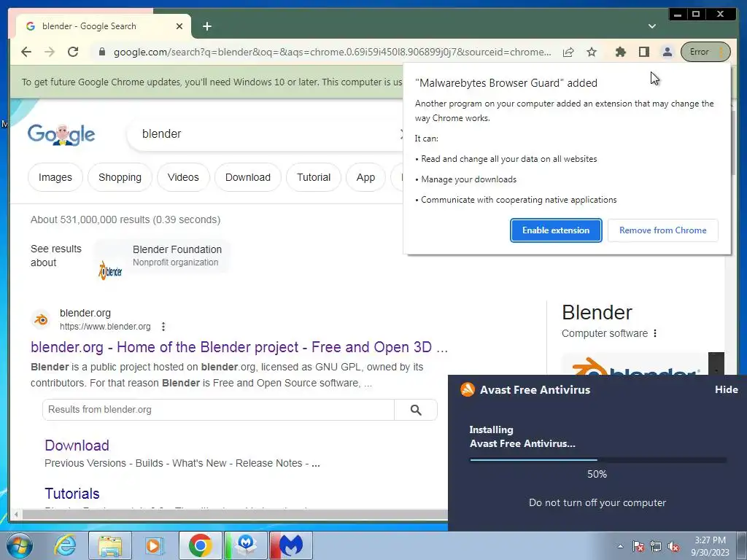Viewport: 747px width, 560px height.
Task: Open Windows Media Player in taskbar
Action: pos(153,545)
